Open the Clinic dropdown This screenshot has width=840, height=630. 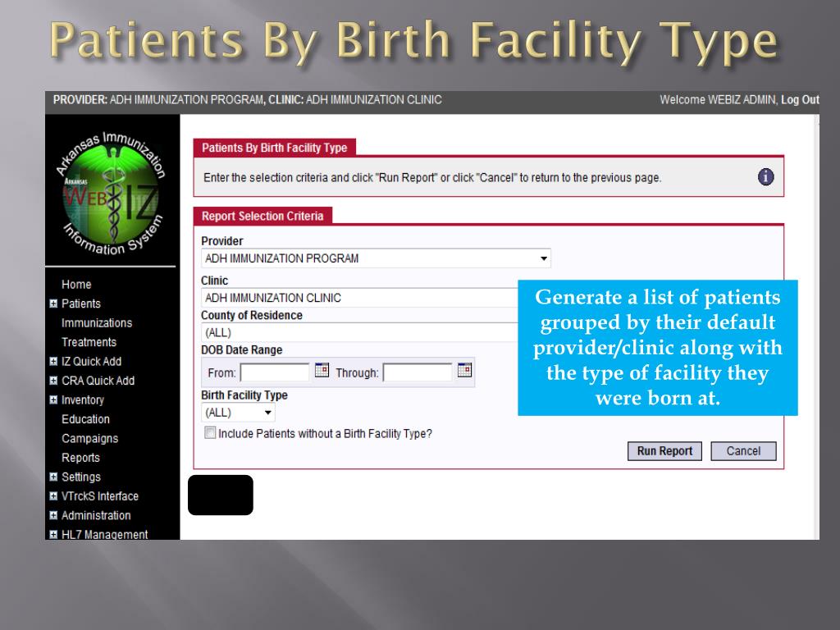[359, 297]
